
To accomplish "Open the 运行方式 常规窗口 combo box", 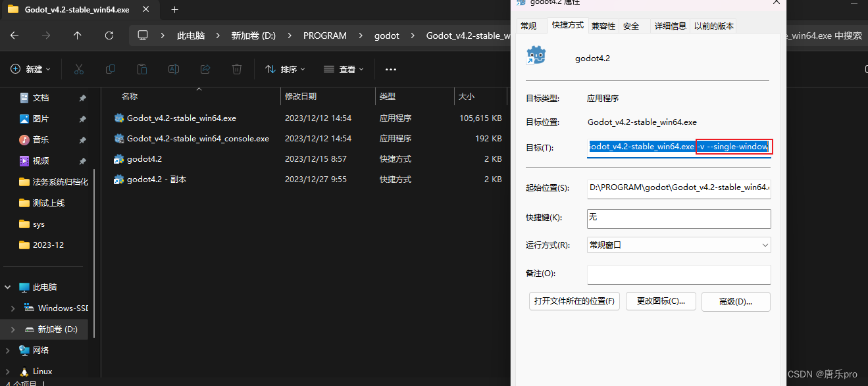I will point(678,245).
